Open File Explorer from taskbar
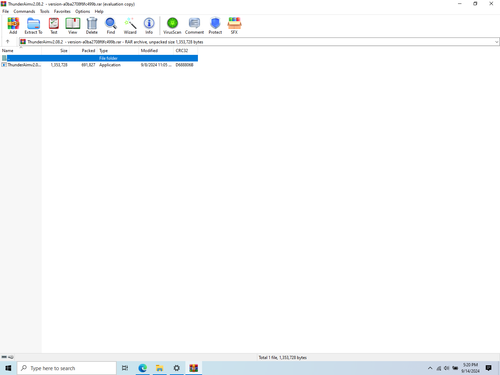Viewport: 500px width, 375px height. pos(160,368)
